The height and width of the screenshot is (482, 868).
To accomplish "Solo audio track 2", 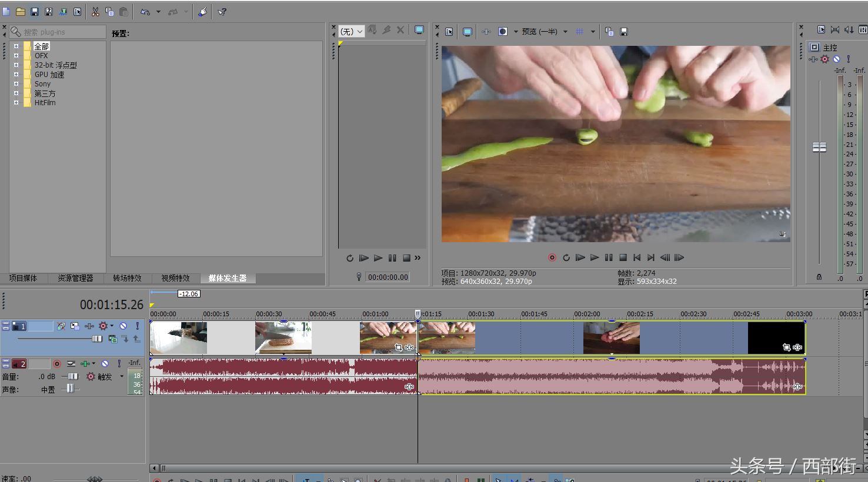I will point(119,364).
